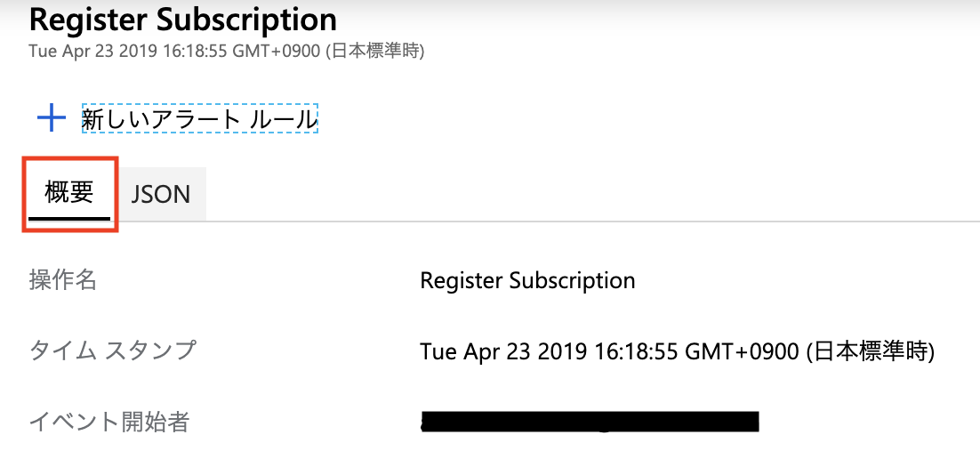
Task: Click the word Subscription in the 操作名 value
Action: (x=572, y=281)
